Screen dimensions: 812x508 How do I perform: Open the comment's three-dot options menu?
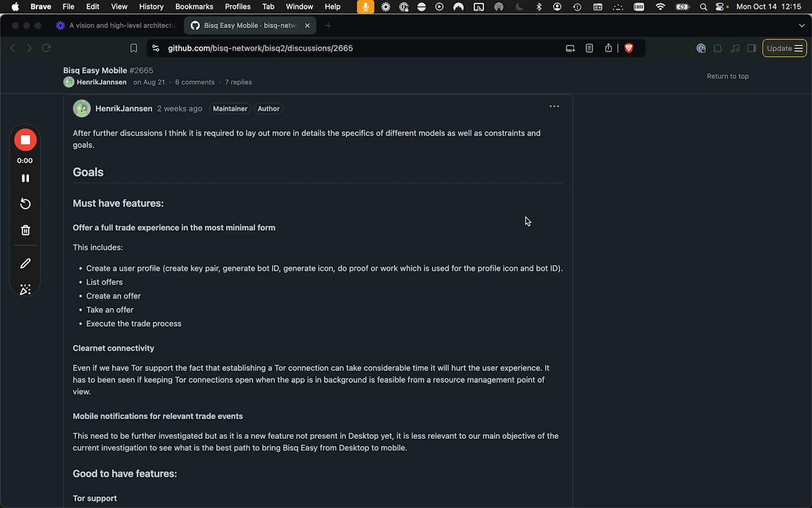pyautogui.click(x=554, y=107)
